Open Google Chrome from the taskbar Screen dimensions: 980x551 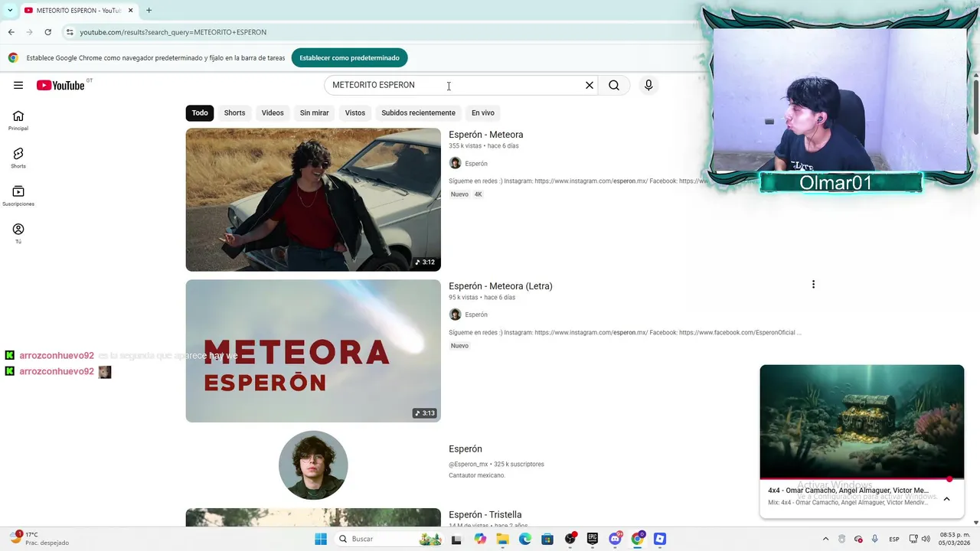(x=637, y=539)
